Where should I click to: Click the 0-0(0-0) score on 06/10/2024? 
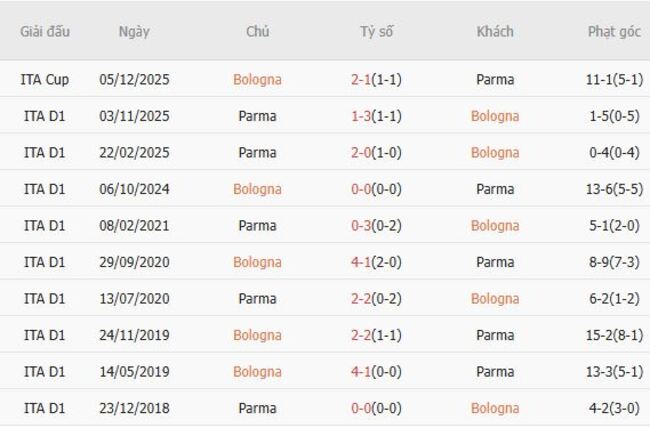tap(376, 189)
